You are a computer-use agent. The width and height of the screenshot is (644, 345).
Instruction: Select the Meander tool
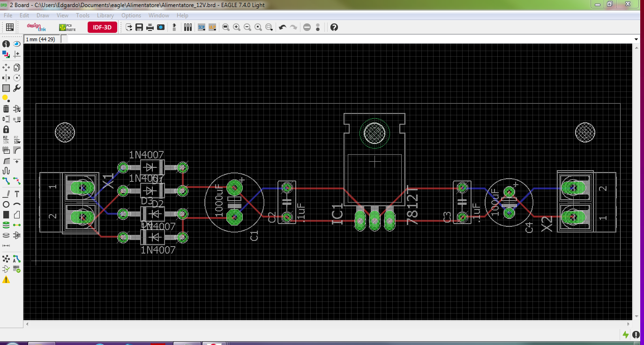6,171
